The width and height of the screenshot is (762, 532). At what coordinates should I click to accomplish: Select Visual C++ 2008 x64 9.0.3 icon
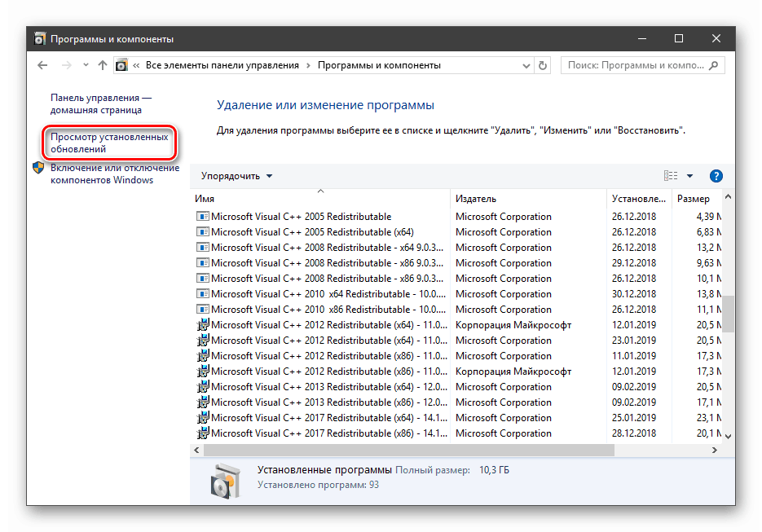point(203,248)
